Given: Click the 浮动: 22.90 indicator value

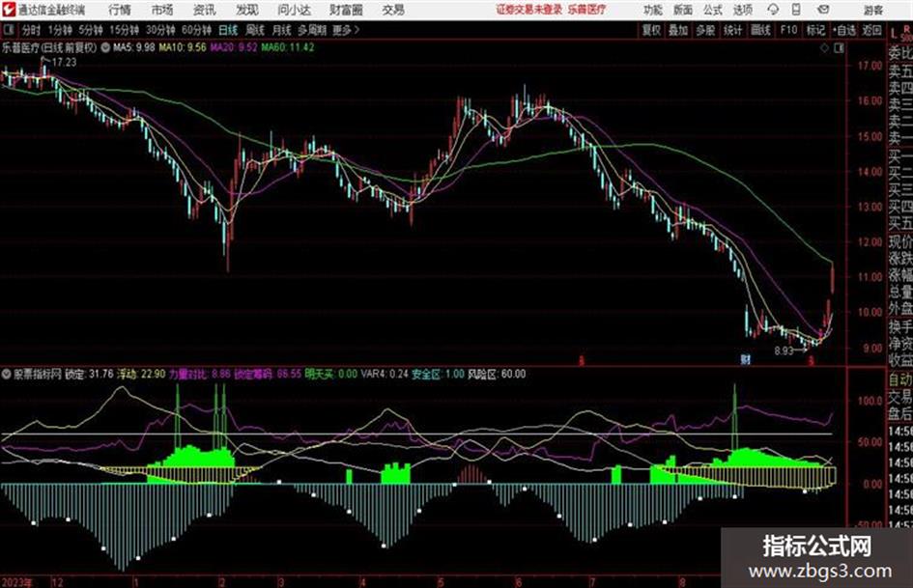Looking at the screenshot, I should [x=141, y=375].
